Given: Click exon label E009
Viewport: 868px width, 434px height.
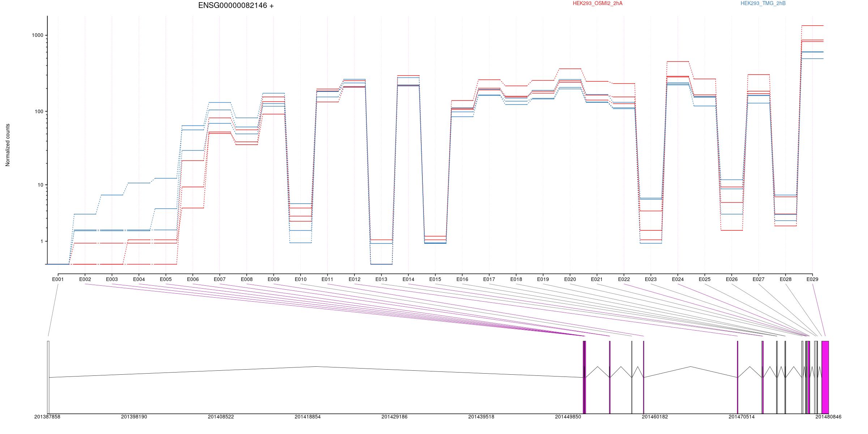Looking at the screenshot, I should click(x=273, y=279).
